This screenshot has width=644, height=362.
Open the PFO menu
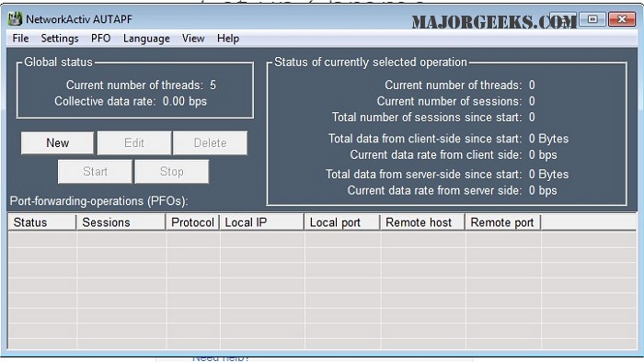(x=100, y=39)
